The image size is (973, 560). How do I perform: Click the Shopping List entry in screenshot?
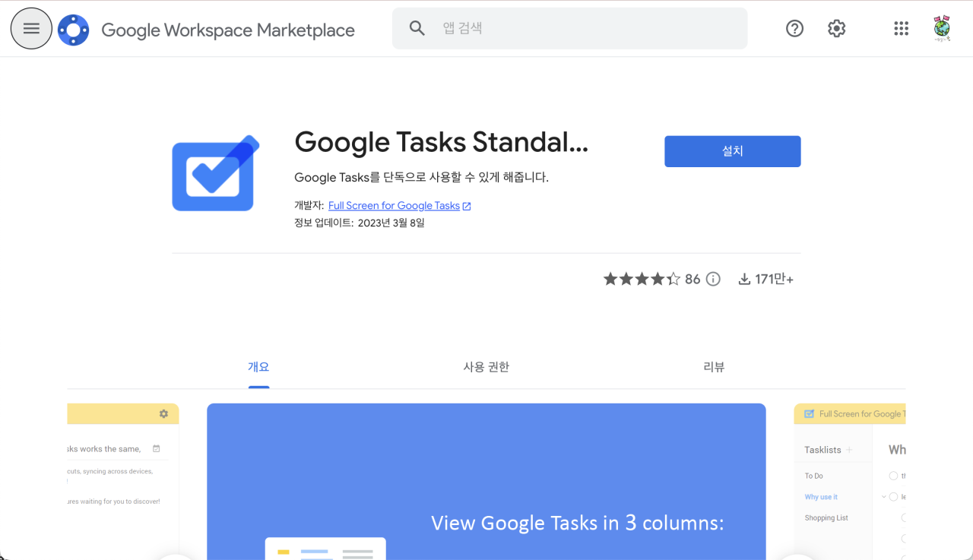tap(826, 518)
